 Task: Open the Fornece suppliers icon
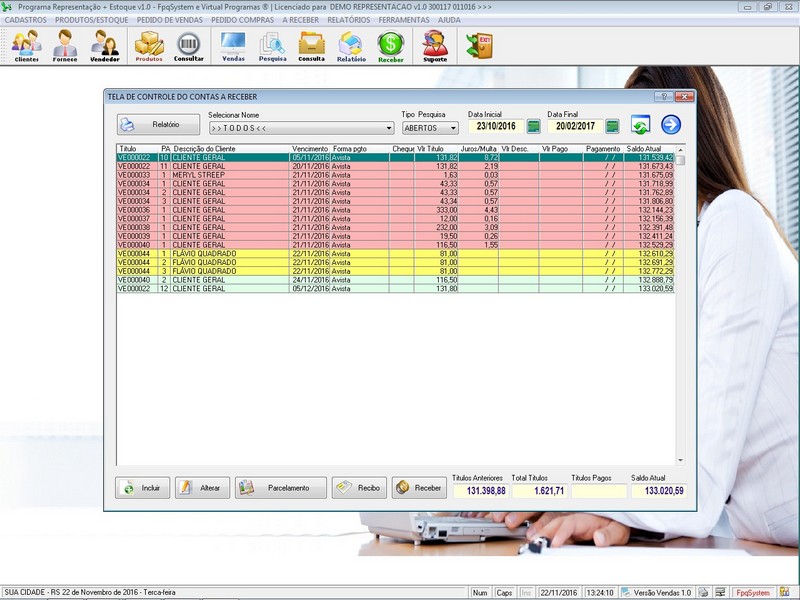click(x=65, y=45)
